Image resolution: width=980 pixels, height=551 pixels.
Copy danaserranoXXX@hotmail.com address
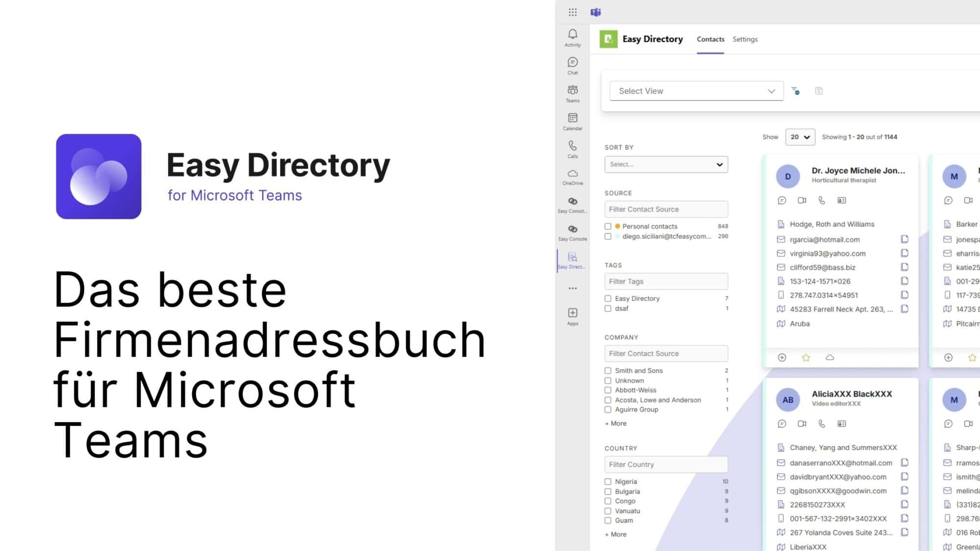(905, 462)
